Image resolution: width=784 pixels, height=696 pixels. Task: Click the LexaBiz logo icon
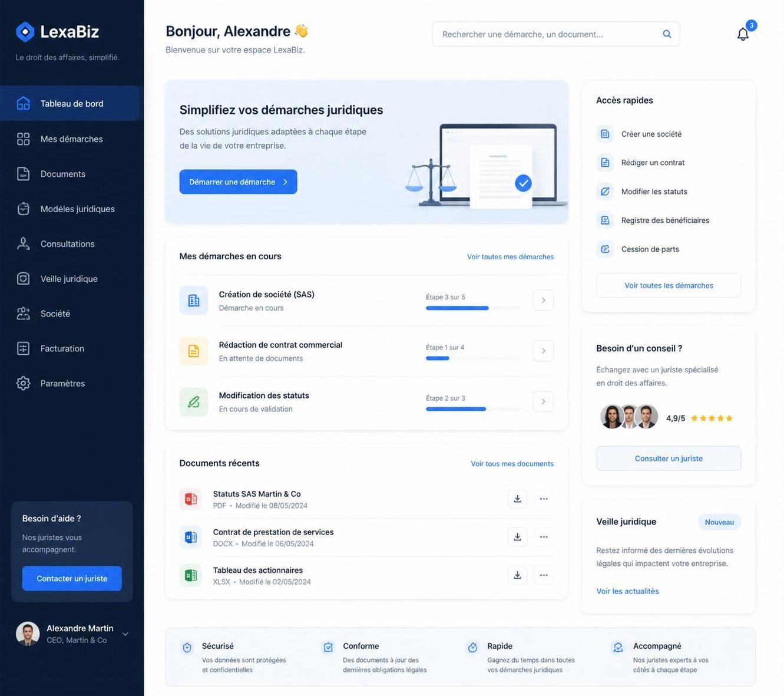pos(25,32)
